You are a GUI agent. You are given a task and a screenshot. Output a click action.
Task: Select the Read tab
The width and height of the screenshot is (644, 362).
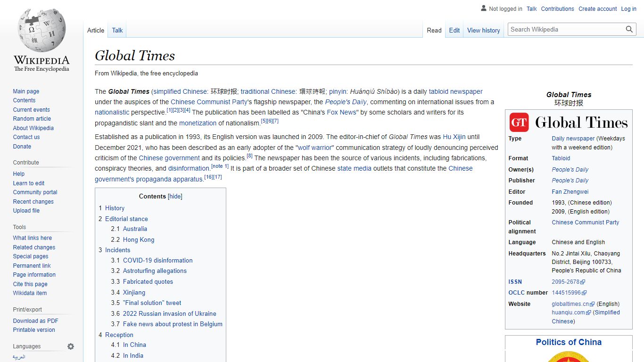[434, 30]
